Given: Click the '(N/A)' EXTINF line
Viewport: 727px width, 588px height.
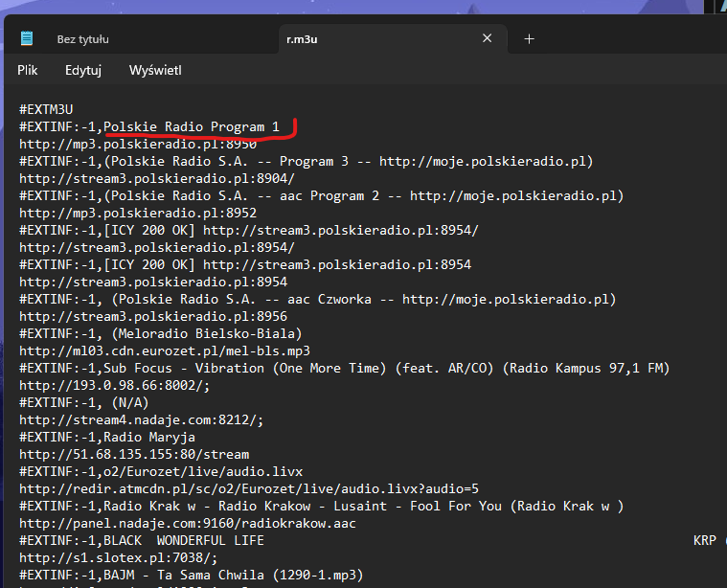Looking at the screenshot, I should [x=84, y=402].
